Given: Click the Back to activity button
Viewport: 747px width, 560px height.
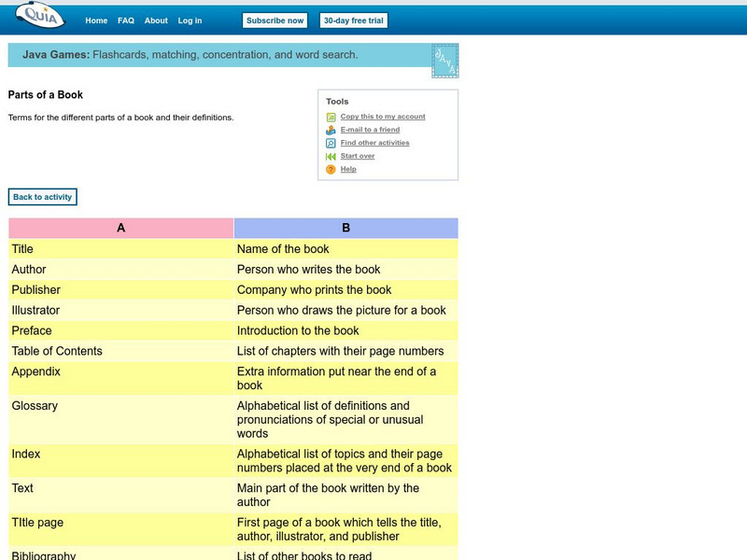Looking at the screenshot, I should pos(42,197).
